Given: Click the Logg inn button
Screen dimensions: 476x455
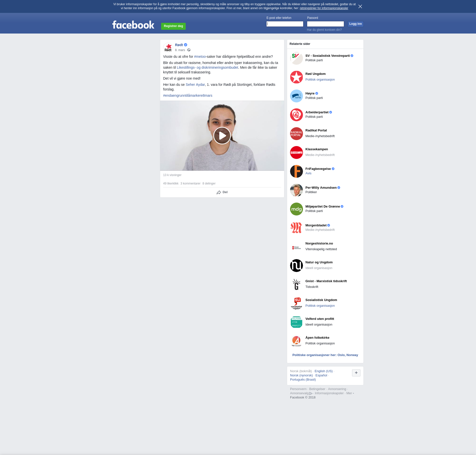Looking at the screenshot, I should click(356, 24).
